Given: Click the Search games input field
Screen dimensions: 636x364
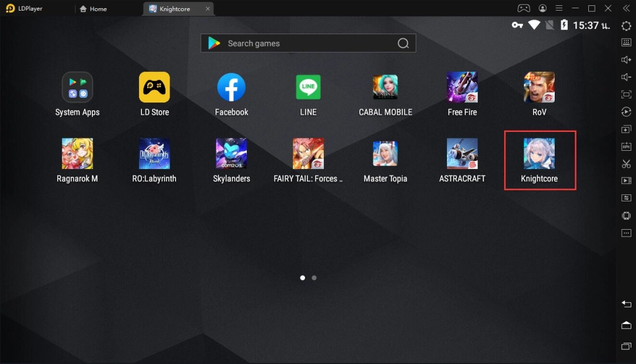Looking at the screenshot, I should (308, 42).
